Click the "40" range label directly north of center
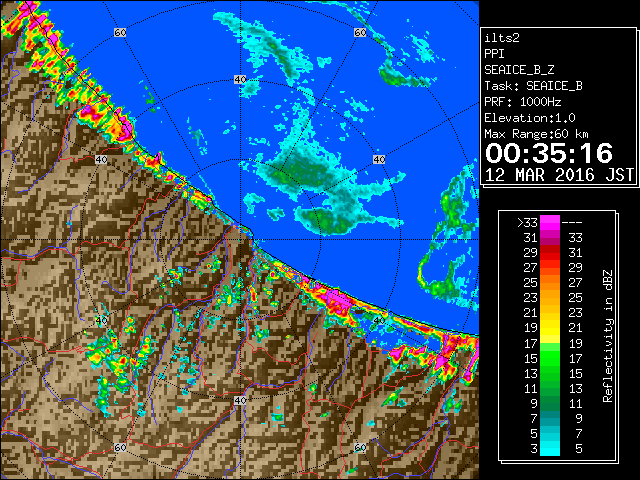 [x=240, y=80]
